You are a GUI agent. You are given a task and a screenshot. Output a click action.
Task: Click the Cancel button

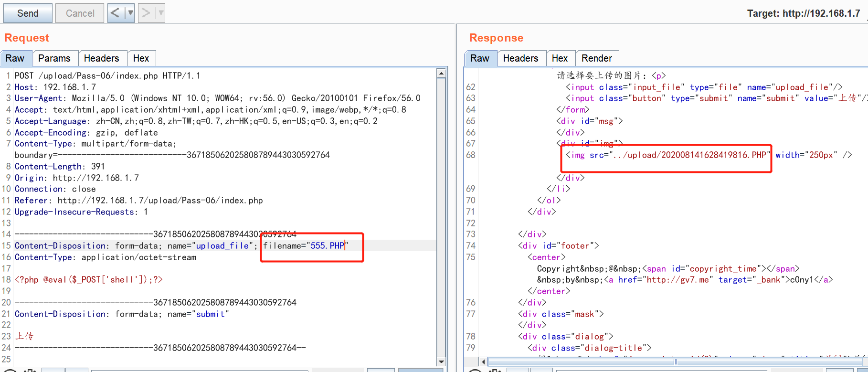[80, 13]
